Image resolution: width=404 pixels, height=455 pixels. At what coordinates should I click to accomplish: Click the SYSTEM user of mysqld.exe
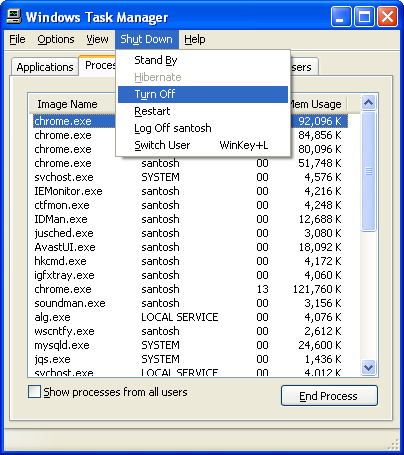click(160, 345)
